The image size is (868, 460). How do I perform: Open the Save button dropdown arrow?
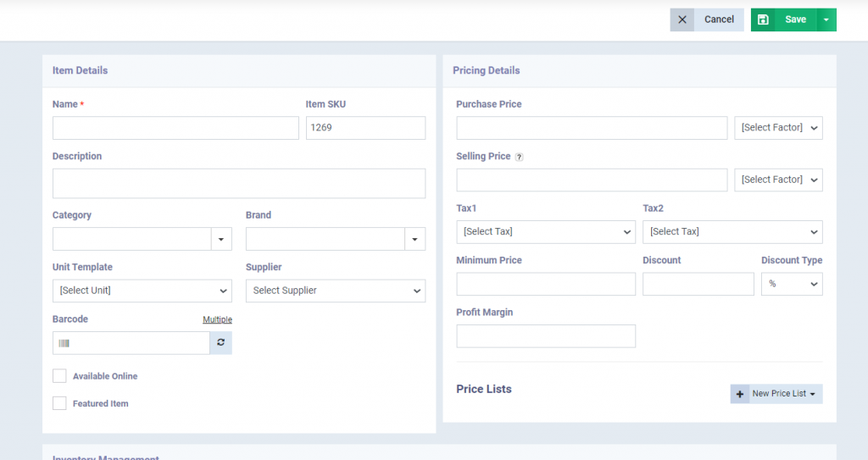826,19
